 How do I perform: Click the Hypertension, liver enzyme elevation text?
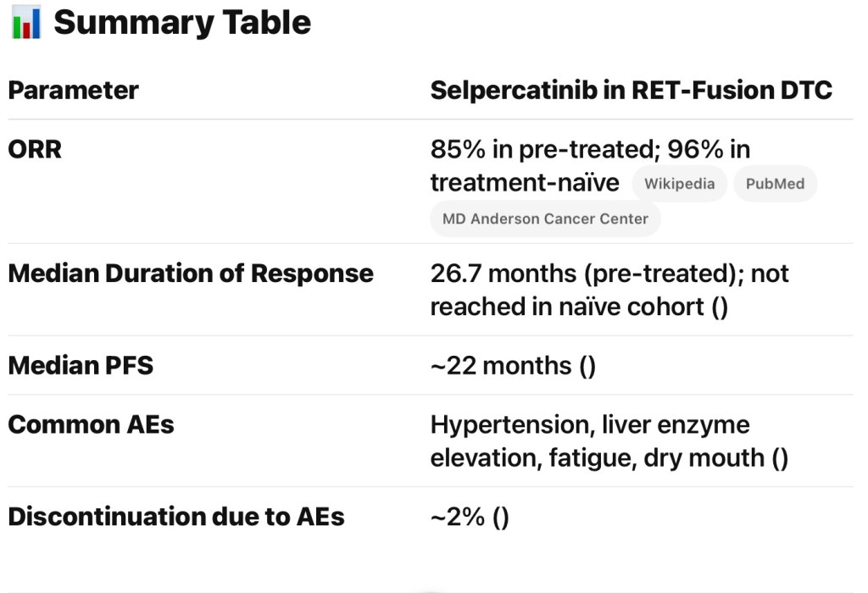tap(590, 424)
